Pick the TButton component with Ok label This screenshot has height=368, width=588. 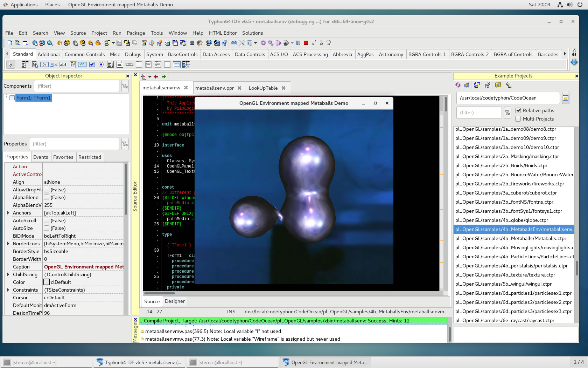[44, 64]
